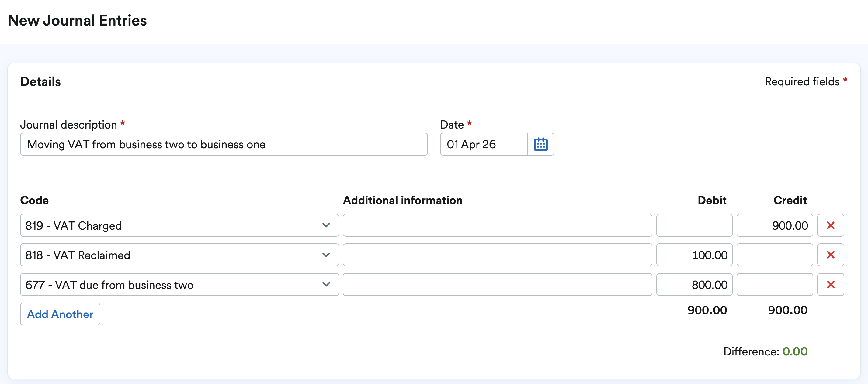Click Additional information field for VAT Reclaimed row
The image size is (868, 384).
tap(497, 255)
